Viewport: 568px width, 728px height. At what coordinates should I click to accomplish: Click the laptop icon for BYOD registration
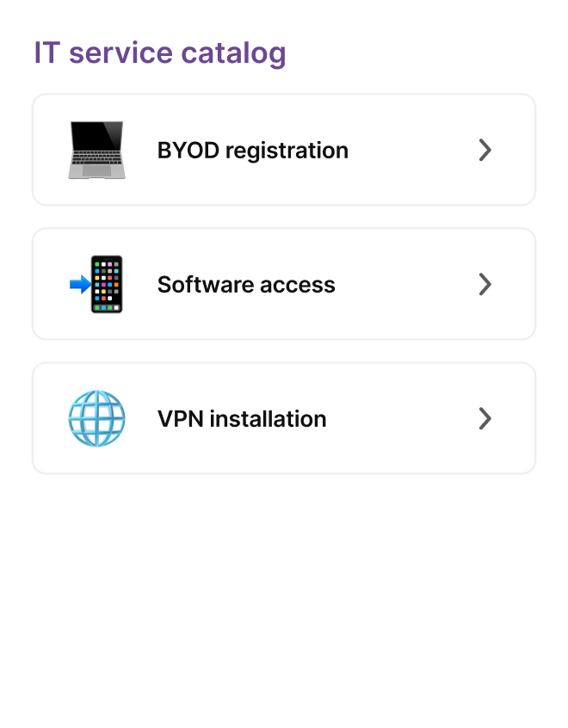point(96,150)
